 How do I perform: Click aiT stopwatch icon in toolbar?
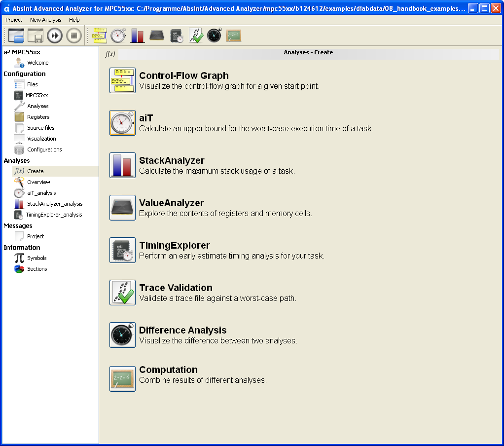[x=118, y=36]
